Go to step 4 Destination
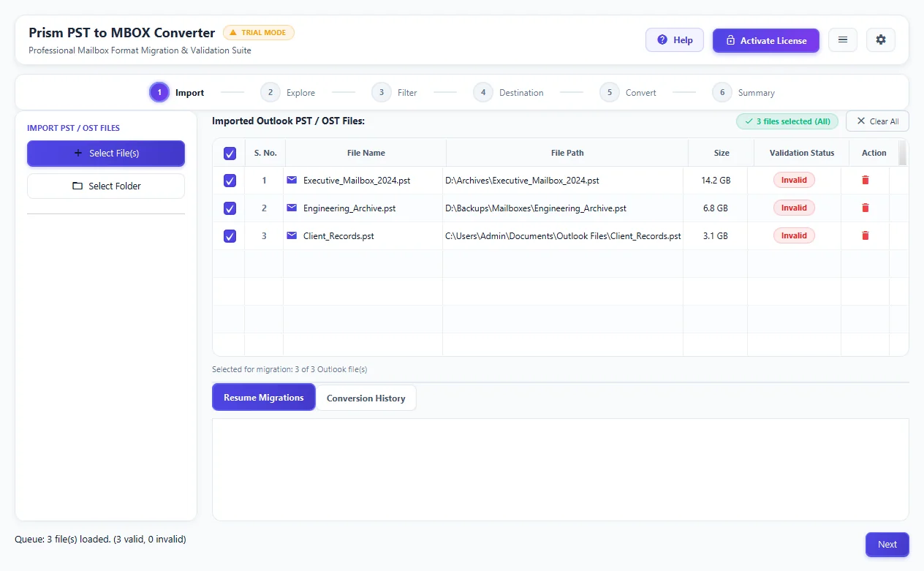924x571 pixels. (509, 93)
